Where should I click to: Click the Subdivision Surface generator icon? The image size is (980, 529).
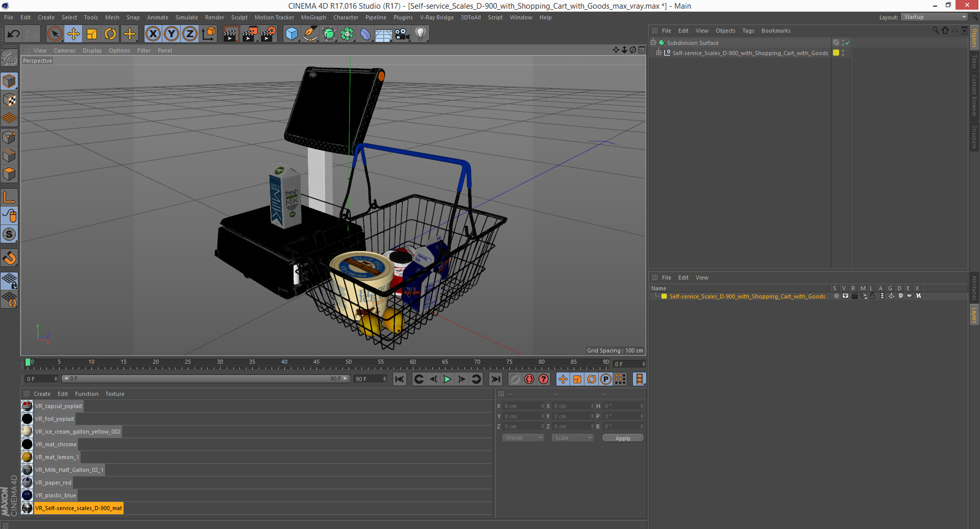click(329, 34)
